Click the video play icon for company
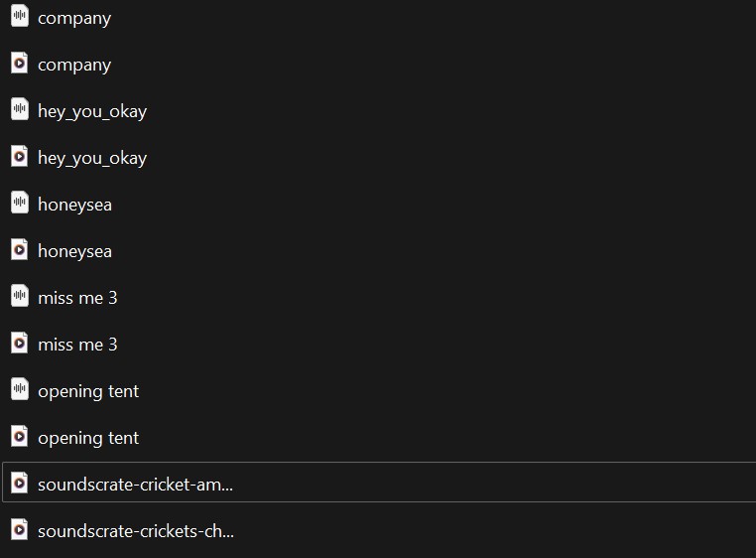This screenshot has width=756, height=558. point(19,64)
